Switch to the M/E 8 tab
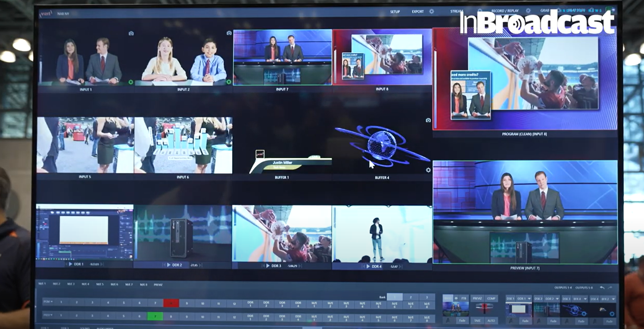 click(x=143, y=285)
